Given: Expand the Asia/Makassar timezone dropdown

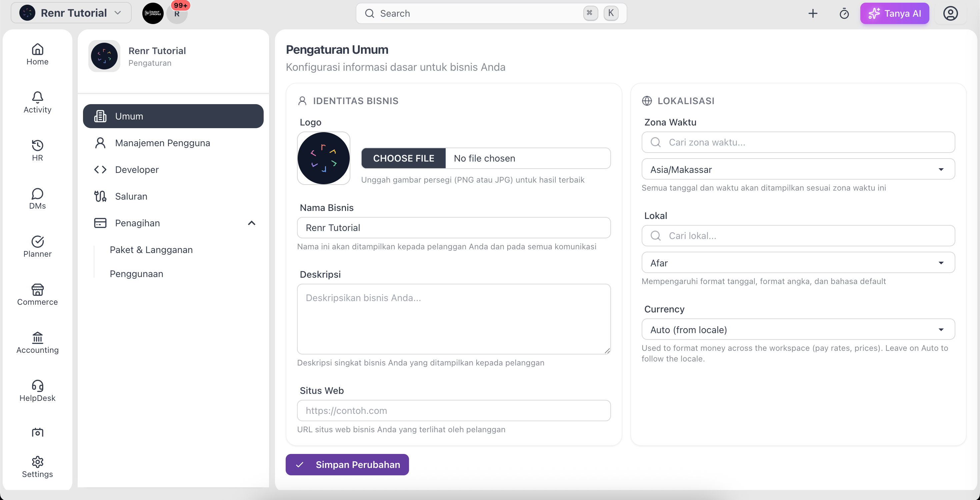Looking at the screenshot, I should (x=798, y=169).
